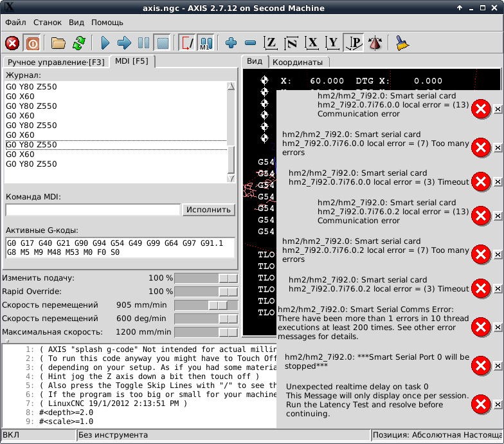Image resolution: width=504 pixels, height=444 pixels.
Task: Switch to Ручное управление [F3] tab
Action: pyautogui.click(x=55, y=62)
